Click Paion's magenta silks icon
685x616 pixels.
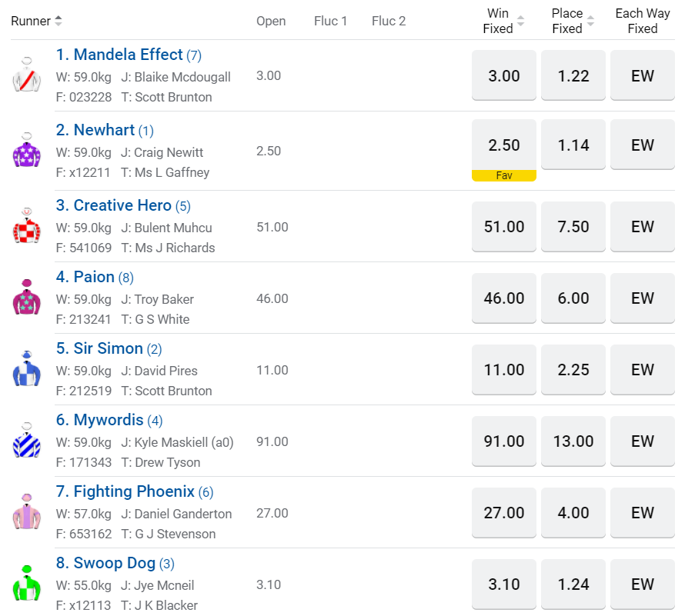click(27, 298)
